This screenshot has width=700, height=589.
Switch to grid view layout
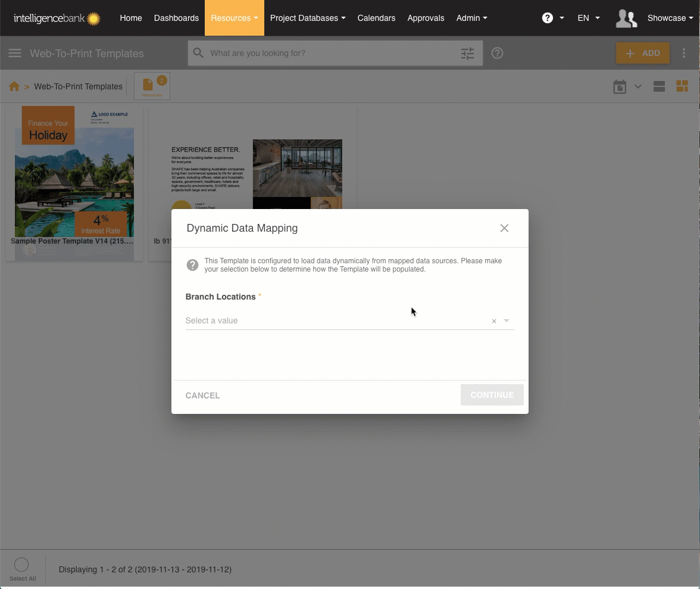(682, 86)
